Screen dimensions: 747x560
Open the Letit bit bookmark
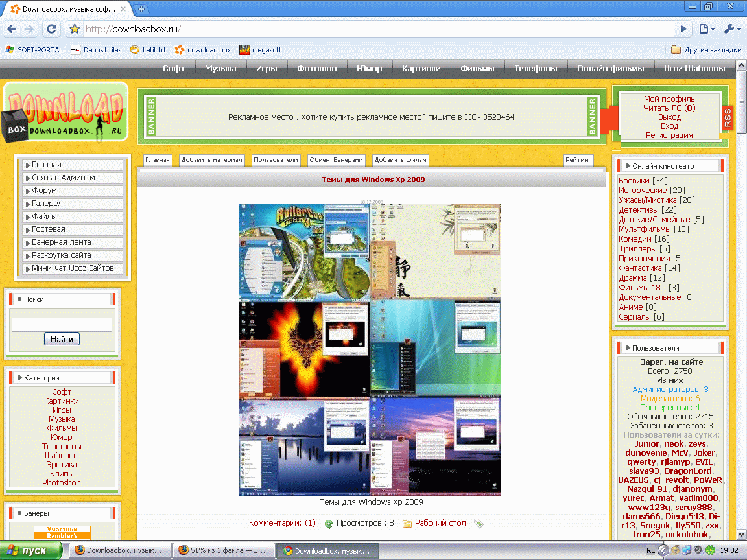click(x=148, y=50)
